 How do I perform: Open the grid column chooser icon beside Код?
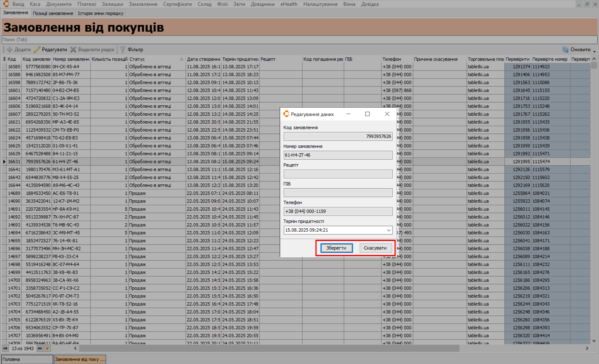(x=4, y=59)
